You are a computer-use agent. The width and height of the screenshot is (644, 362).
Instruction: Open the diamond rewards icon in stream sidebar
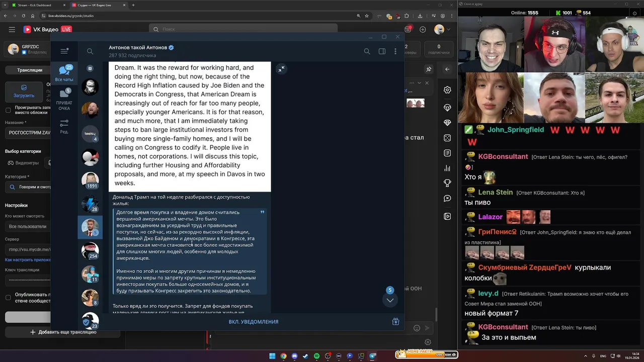tap(447, 123)
